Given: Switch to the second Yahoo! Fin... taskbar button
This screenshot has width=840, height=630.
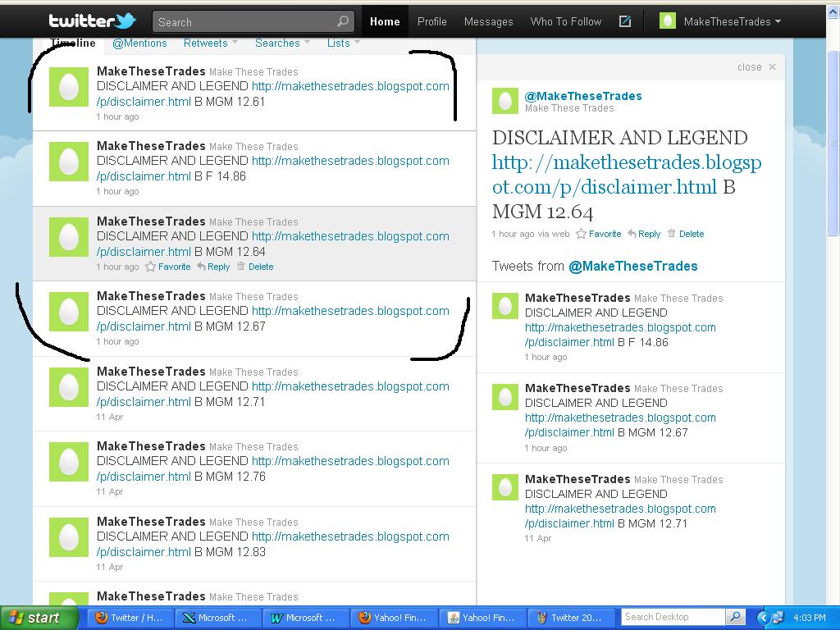Looking at the screenshot, I should pyautogui.click(x=482, y=618).
